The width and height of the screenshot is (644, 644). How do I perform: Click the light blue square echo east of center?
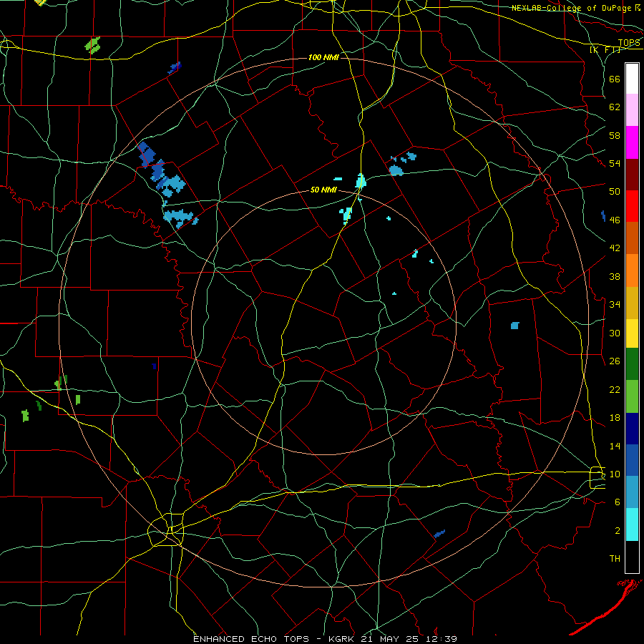pyautogui.click(x=514, y=326)
